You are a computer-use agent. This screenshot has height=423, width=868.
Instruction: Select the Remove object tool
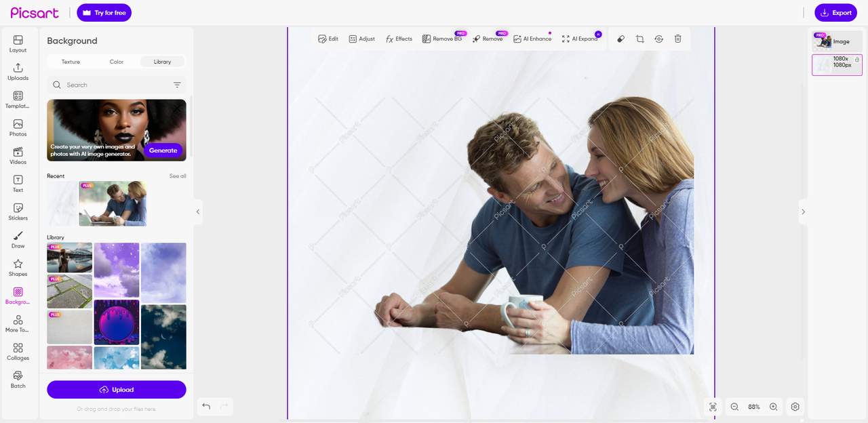tap(488, 39)
